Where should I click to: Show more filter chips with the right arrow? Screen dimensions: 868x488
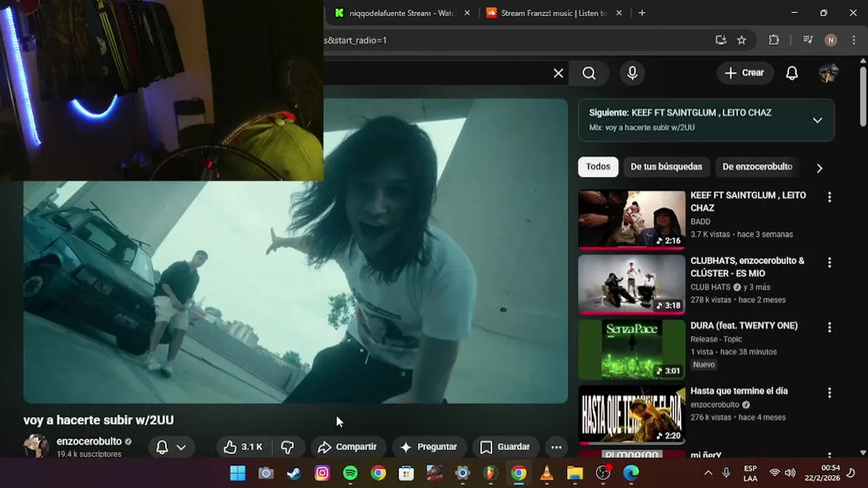[x=819, y=168]
